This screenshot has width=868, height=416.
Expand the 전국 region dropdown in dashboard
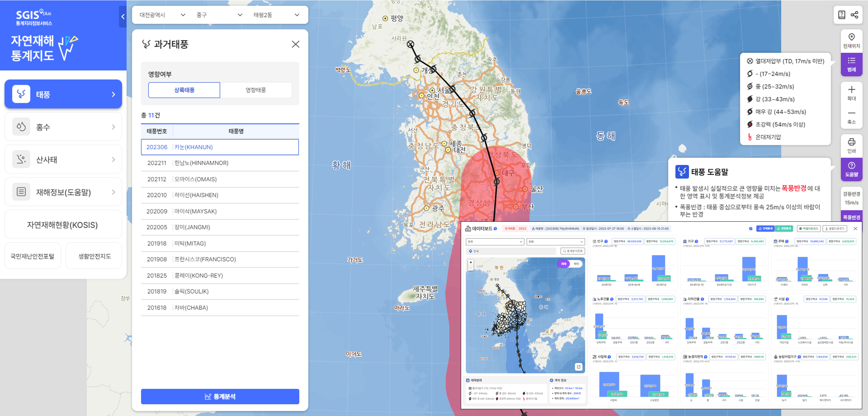(x=495, y=242)
